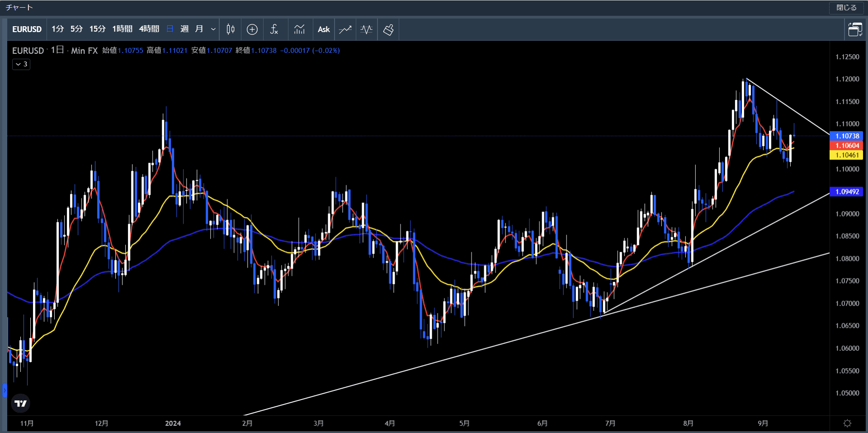The width and height of the screenshot is (868, 433).
Task: Open the indicators fx menu
Action: (x=274, y=29)
